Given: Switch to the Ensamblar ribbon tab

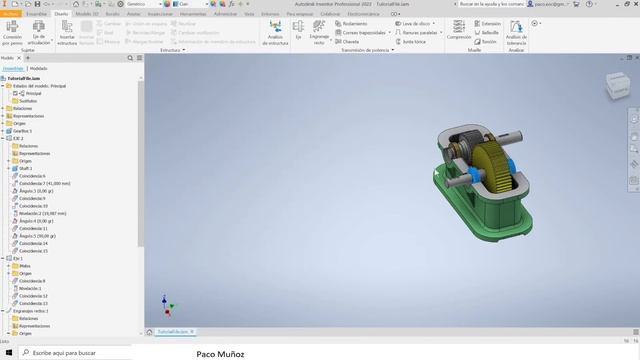Looking at the screenshot, I should (36, 14).
